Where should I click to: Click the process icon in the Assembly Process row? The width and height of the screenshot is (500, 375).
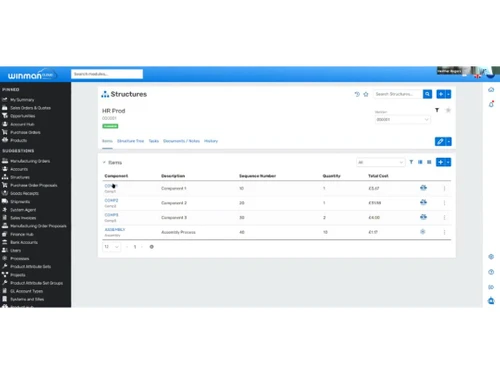click(423, 232)
